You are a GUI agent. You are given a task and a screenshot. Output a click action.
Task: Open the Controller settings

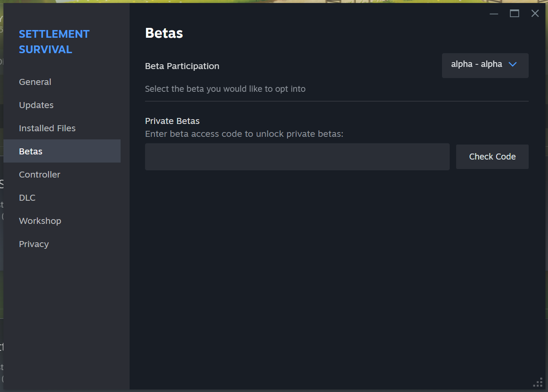click(39, 175)
